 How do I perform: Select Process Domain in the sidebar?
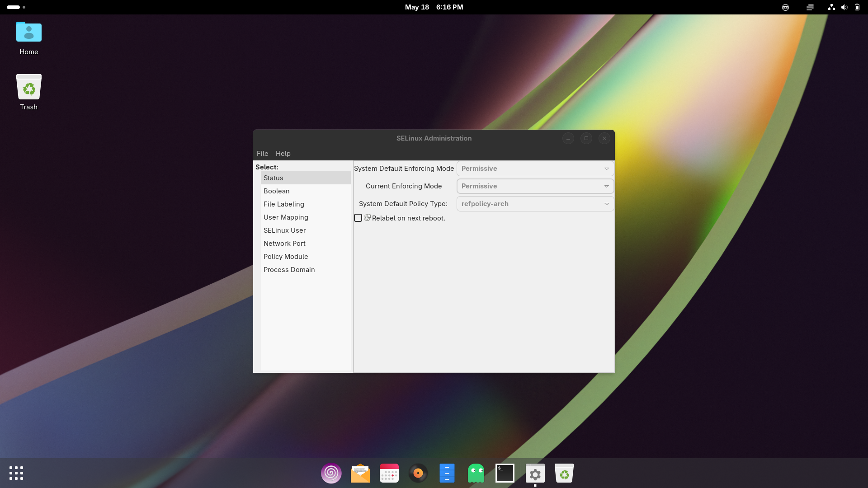click(x=306, y=270)
